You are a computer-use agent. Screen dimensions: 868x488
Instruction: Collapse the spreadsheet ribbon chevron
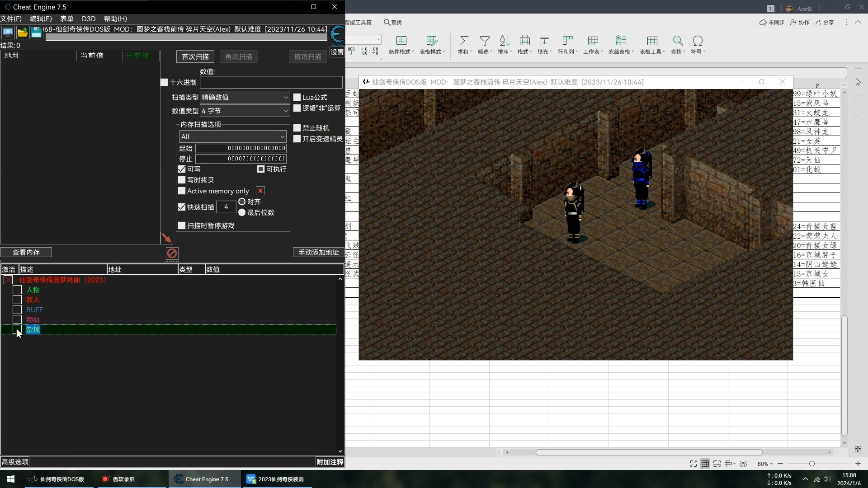click(x=858, y=22)
